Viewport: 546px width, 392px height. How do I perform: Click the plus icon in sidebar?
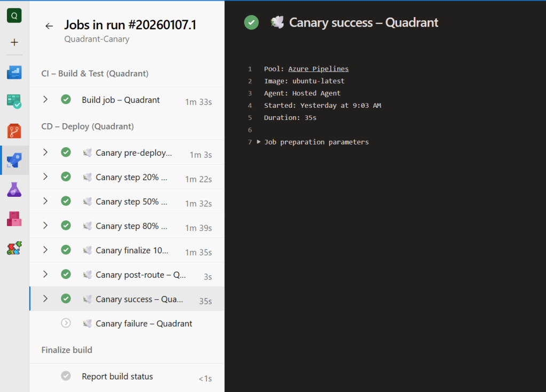click(x=14, y=42)
